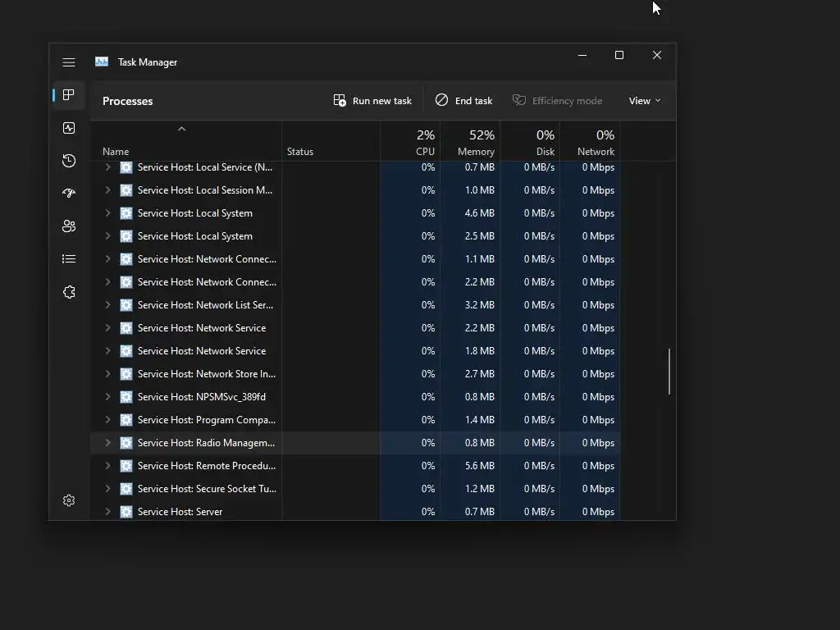This screenshot has width=840, height=630.
Task: Open the Services page puzzle icon
Action: [x=69, y=292]
